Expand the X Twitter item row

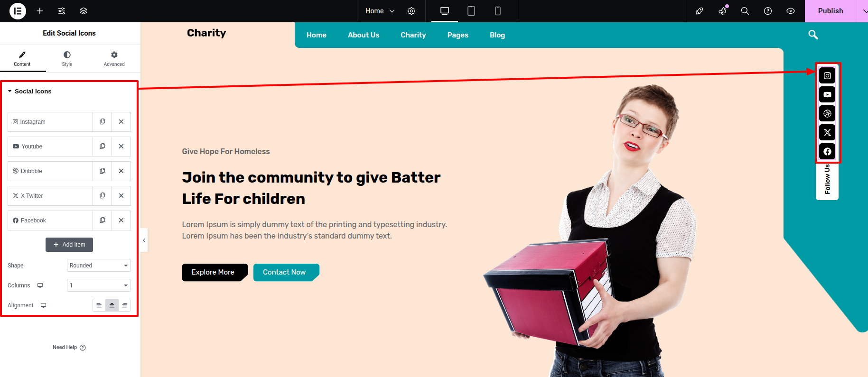coord(50,196)
